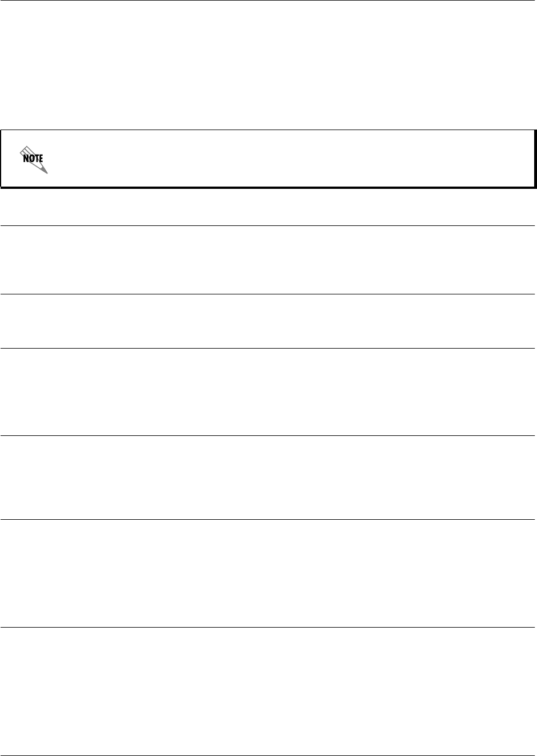Click inside the fifth blank table row

click(268, 573)
